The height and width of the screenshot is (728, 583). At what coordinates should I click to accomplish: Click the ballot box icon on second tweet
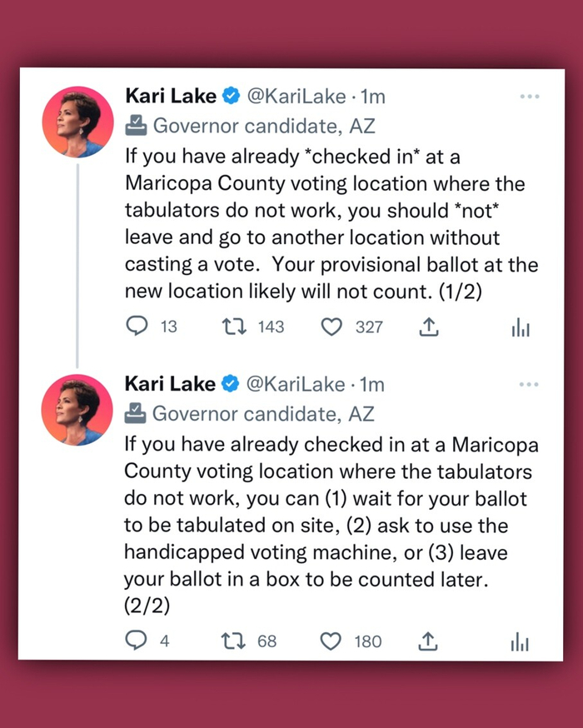[x=136, y=413]
